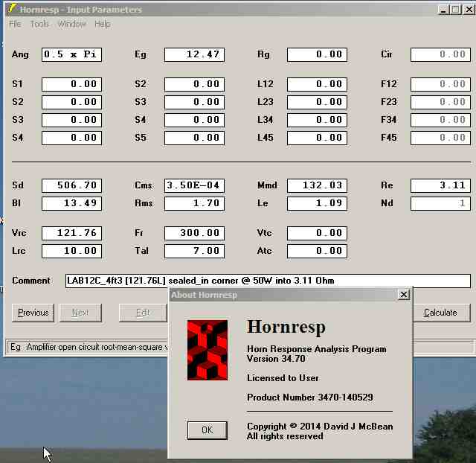Minimize the Hornresp Input Parameters window
Viewport: 476px width, 463px height.
click(443, 10)
